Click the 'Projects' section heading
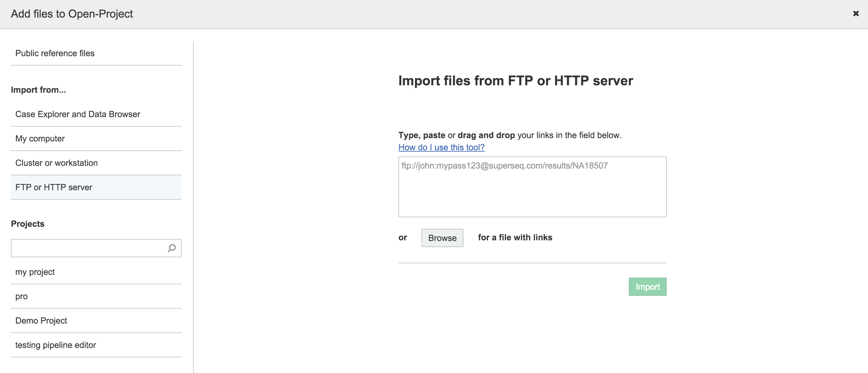This screenshot has height=373, width=868. coord(27,224)
